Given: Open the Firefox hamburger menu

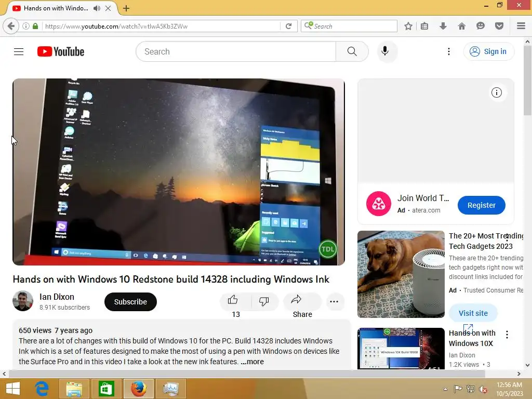Looking at the screenshot, I should click(x=521, y=26).
